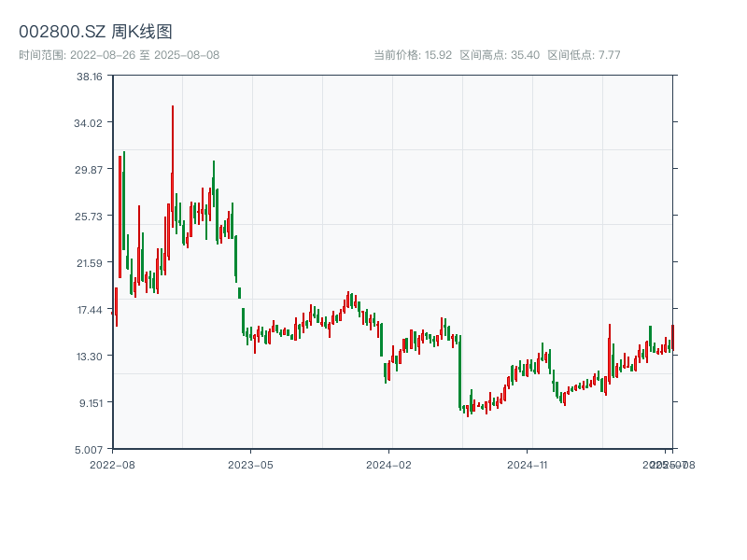Click the 34.02 y-axis price label
The image size is (747, 560).
(x=90, y=123)
